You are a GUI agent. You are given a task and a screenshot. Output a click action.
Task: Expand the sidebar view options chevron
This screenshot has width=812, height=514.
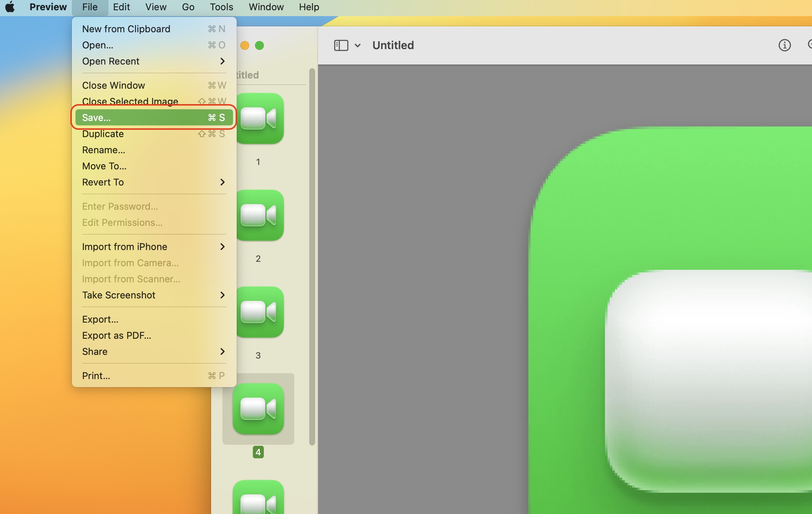(358, 45)
